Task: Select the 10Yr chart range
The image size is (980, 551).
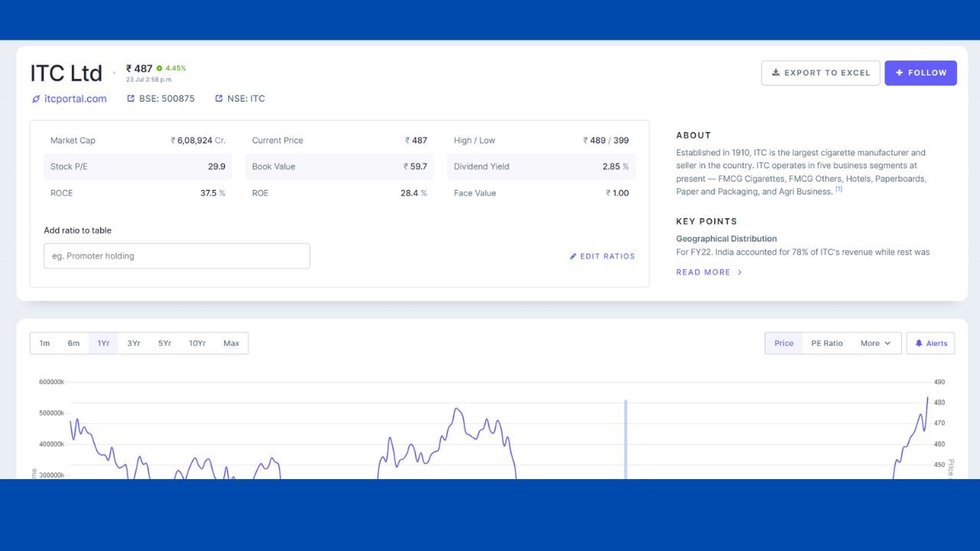Action: [x=198, y=344]
